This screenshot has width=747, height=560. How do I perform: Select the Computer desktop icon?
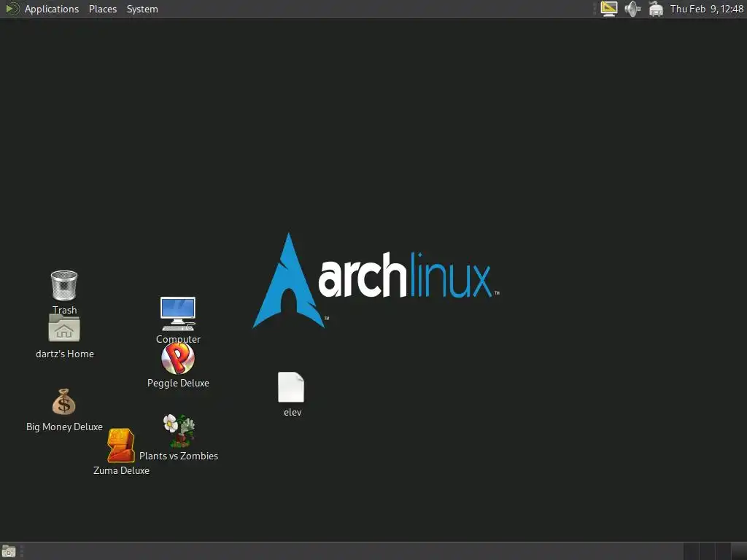[178, 314]
